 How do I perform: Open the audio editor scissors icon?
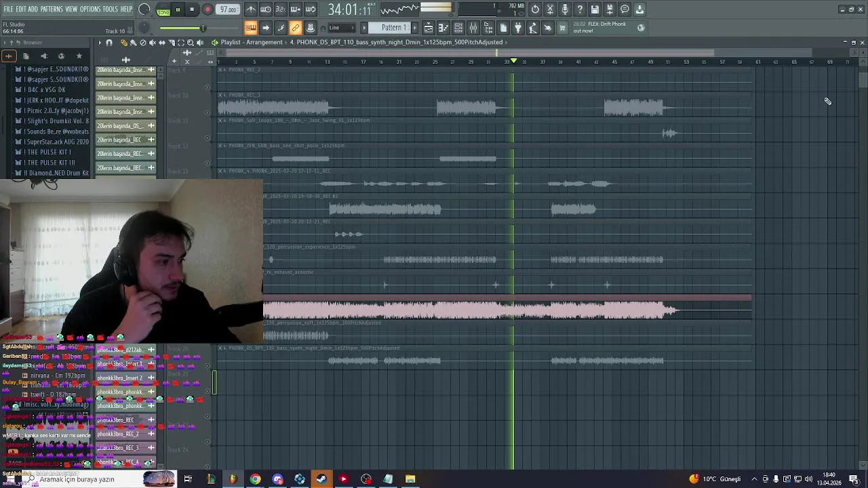[550, 9]
